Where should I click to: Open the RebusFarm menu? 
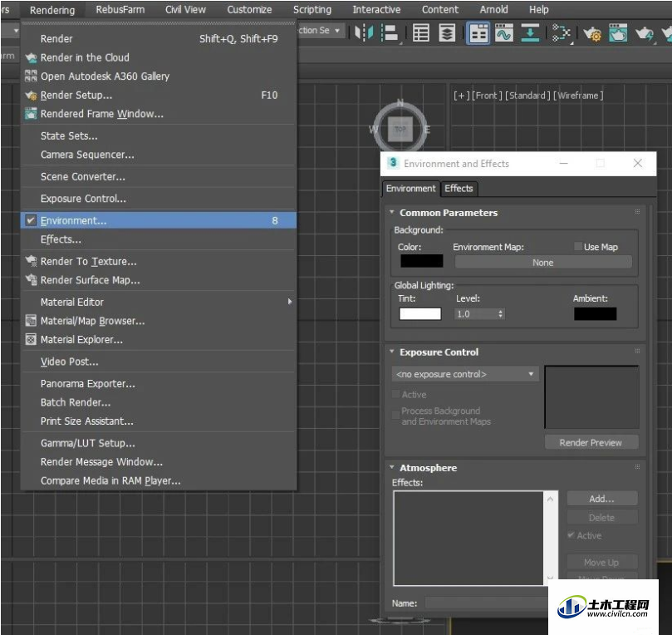(x=120, y=9)
